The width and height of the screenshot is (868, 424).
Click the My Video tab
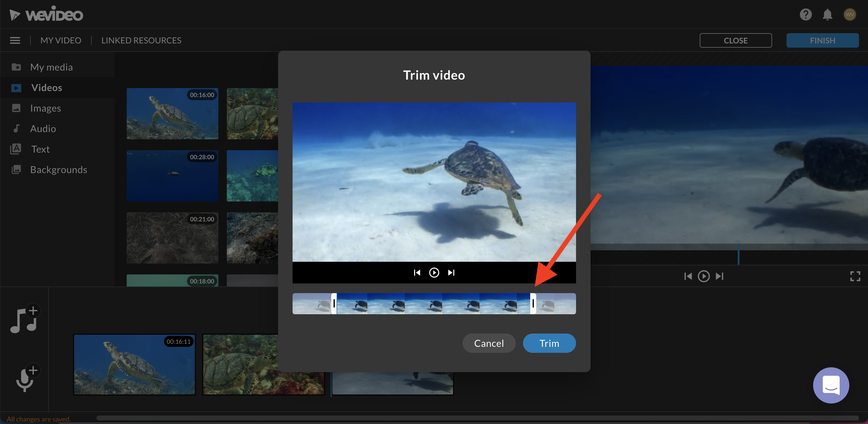click(x=60, y=40)
